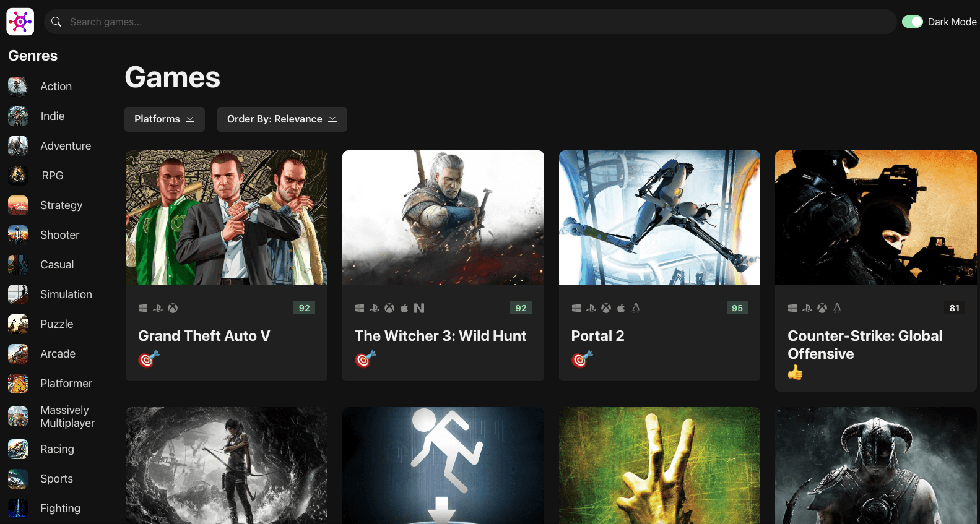
Task: Click the magnifier icon in the search bar
Action: 56,22
